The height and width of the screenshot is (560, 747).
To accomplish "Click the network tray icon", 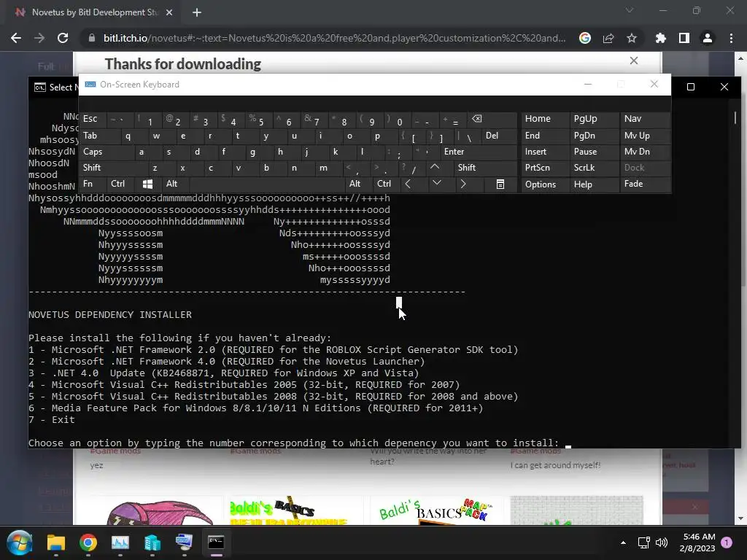I will pos(643,542).
